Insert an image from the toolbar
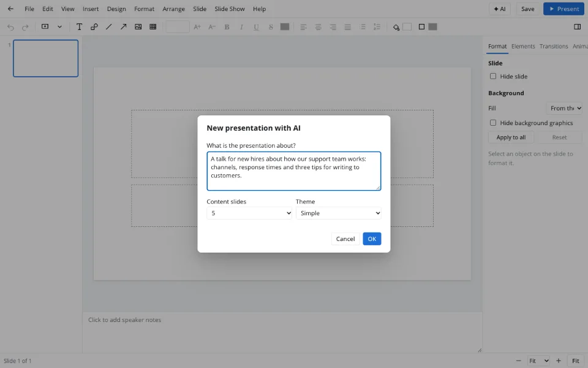588x368 pixels. [138, 26]
